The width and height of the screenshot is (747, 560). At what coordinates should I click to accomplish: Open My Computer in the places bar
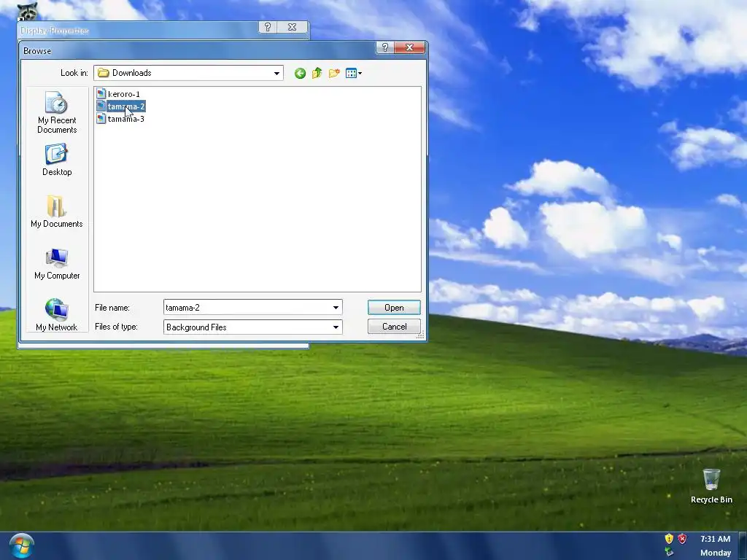(x=57, y=263)
